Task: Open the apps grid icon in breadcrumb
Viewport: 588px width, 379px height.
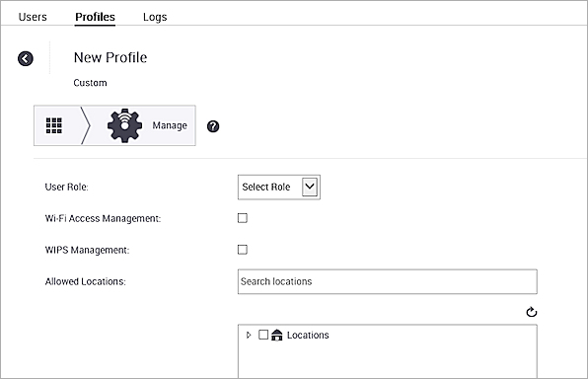Action: click(54, 125)
